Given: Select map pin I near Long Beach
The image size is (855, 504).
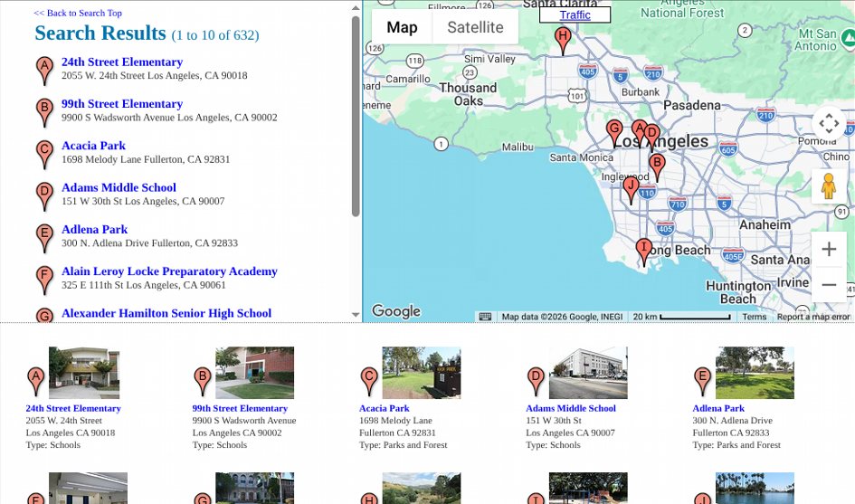Looking at the screenshot, I should [x=644, y=252].
